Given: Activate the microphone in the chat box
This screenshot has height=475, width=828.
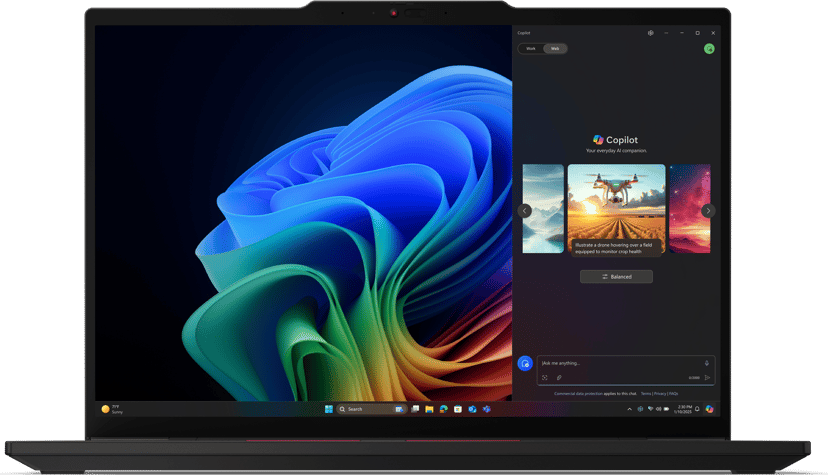Looking at the screenshot, I should tap(707, 363).
